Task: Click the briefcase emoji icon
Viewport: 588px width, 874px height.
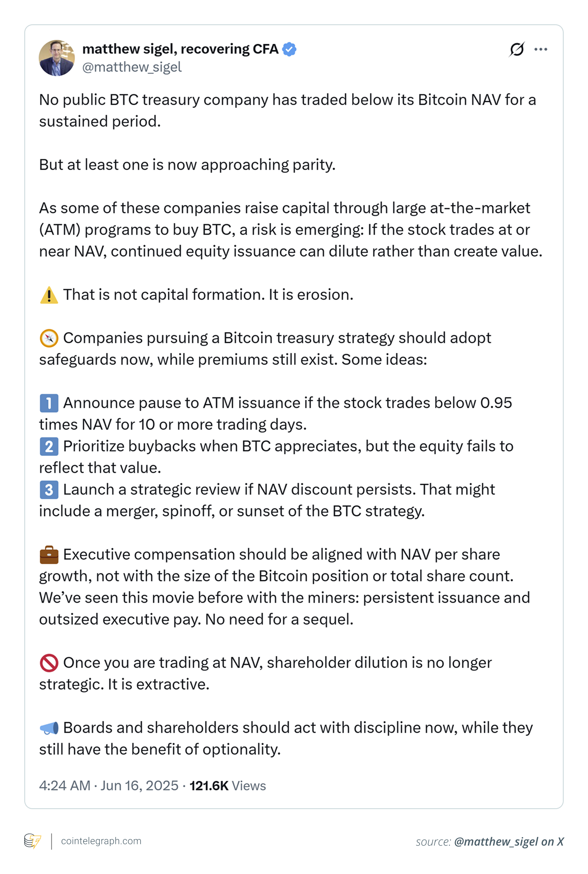Action: 48,554
